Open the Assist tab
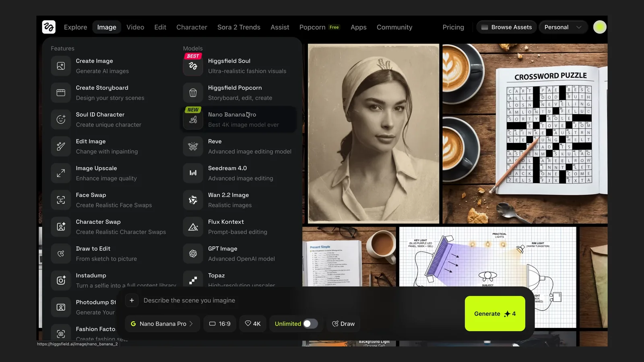 (280, 27)
